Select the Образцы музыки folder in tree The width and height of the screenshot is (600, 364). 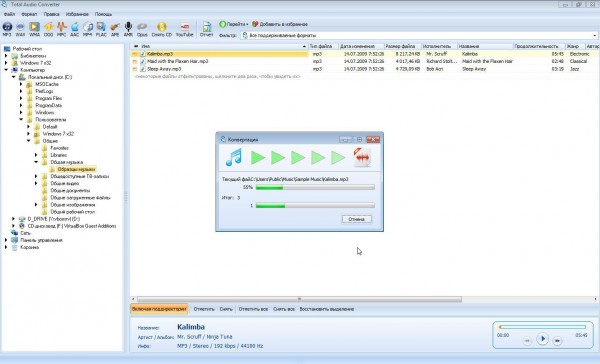(76, 169)
